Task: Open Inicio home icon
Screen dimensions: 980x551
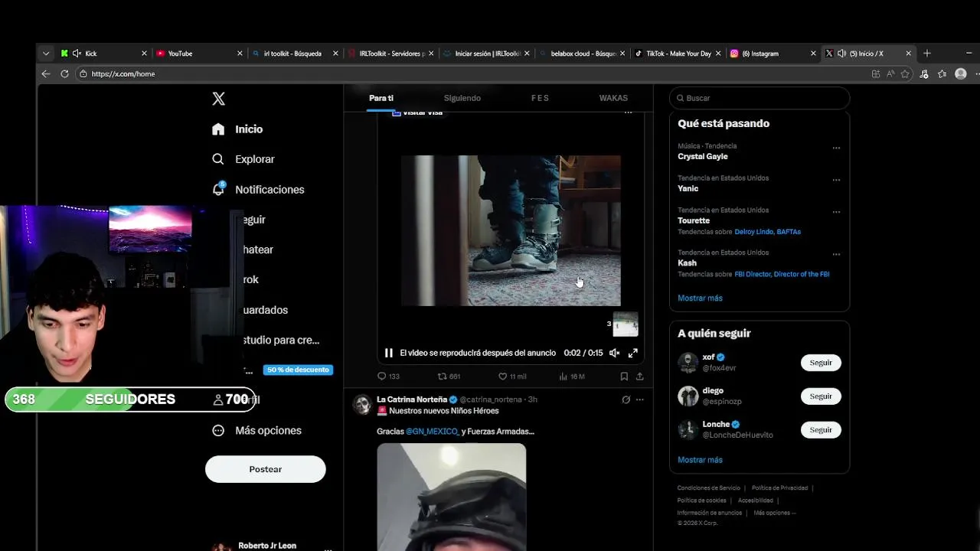Action: [218, 129]
